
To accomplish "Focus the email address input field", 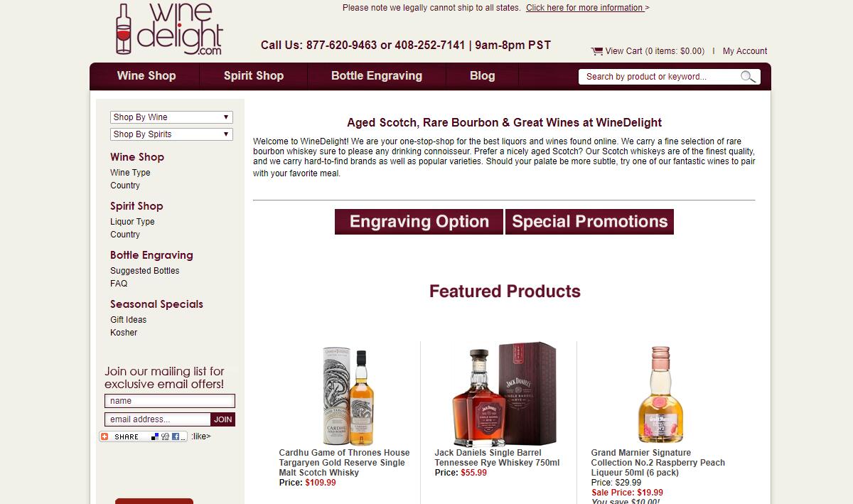I will (x=158, y=419).
